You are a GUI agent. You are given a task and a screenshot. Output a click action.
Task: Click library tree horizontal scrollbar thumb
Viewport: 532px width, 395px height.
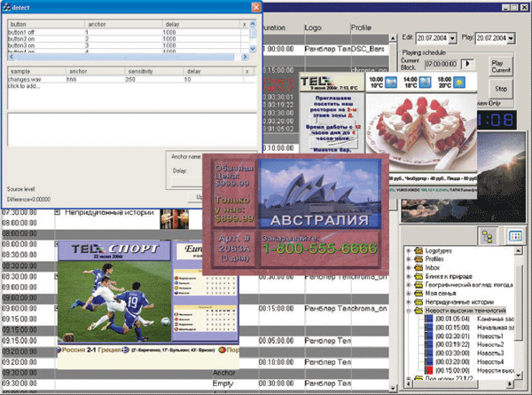[x=445, y=383]
